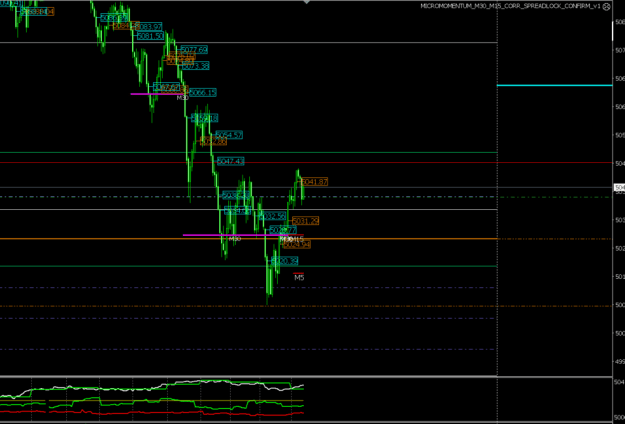Select the solid orange horizontal line
Image resolution: width=625 pixels, height=424 pixels.
pyautogui.click(x=249, y=239)
